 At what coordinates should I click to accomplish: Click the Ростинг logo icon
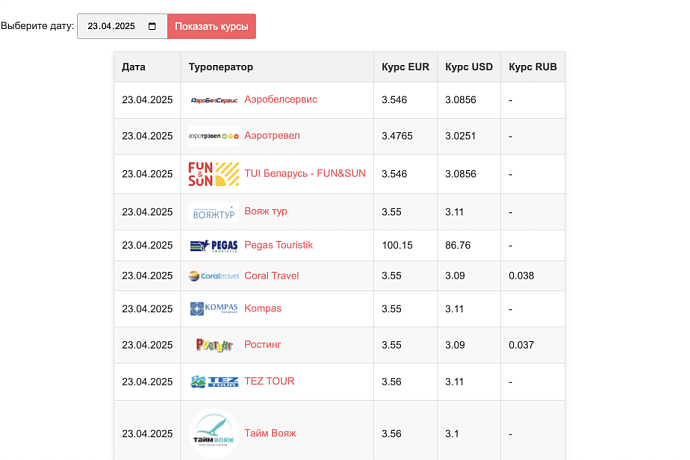213,345
